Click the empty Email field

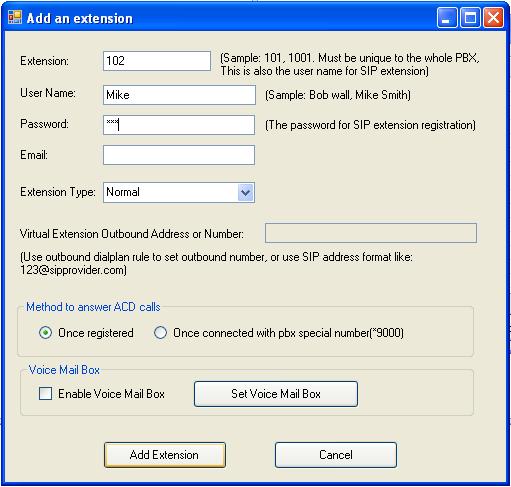[x=179, y=155]
